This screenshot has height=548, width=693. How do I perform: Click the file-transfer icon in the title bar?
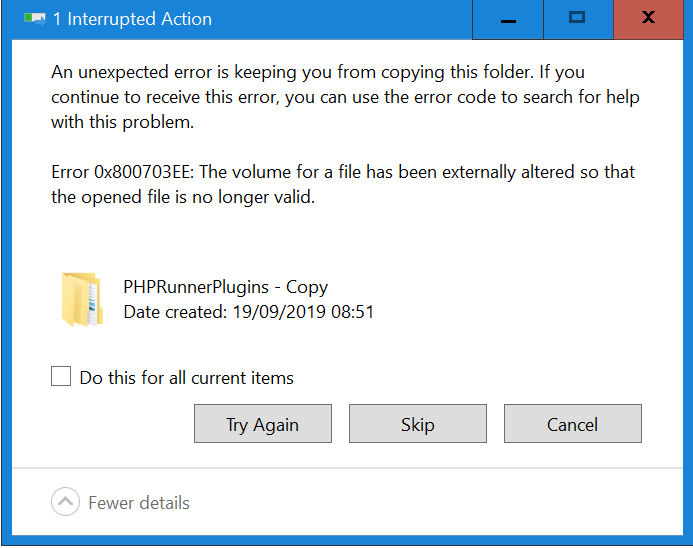pos(34,19)
